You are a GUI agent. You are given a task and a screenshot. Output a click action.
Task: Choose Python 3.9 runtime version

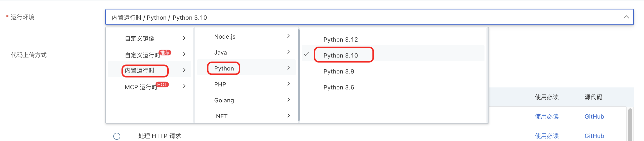point(338,72)
